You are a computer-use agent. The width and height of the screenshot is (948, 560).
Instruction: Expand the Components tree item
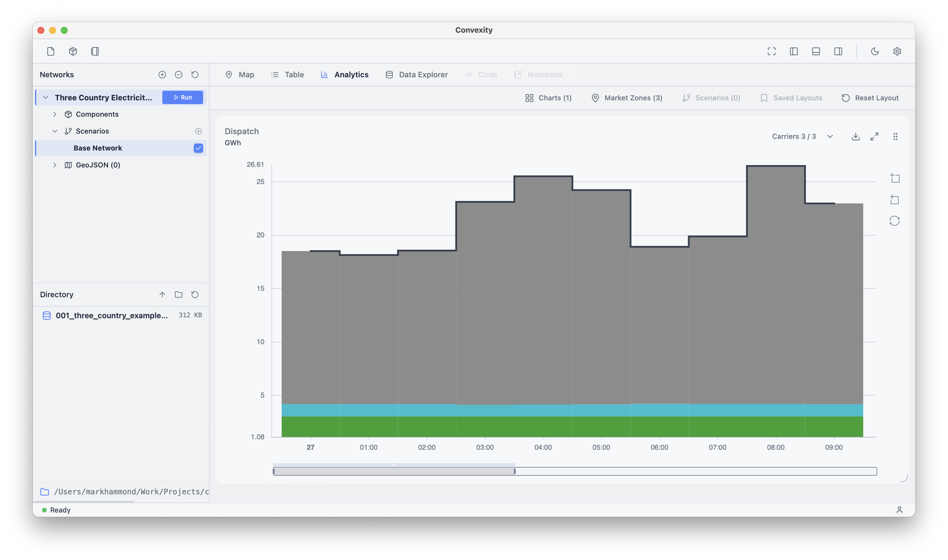(x=55, y=114)
